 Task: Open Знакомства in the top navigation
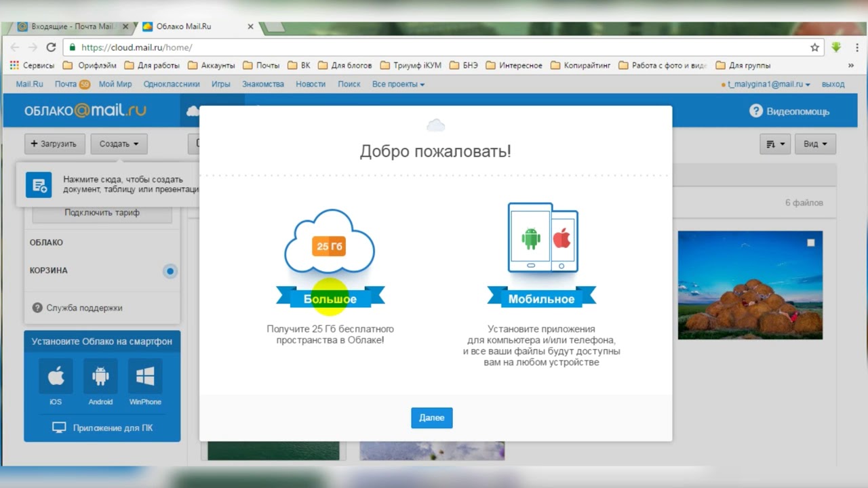click(263, 84)
